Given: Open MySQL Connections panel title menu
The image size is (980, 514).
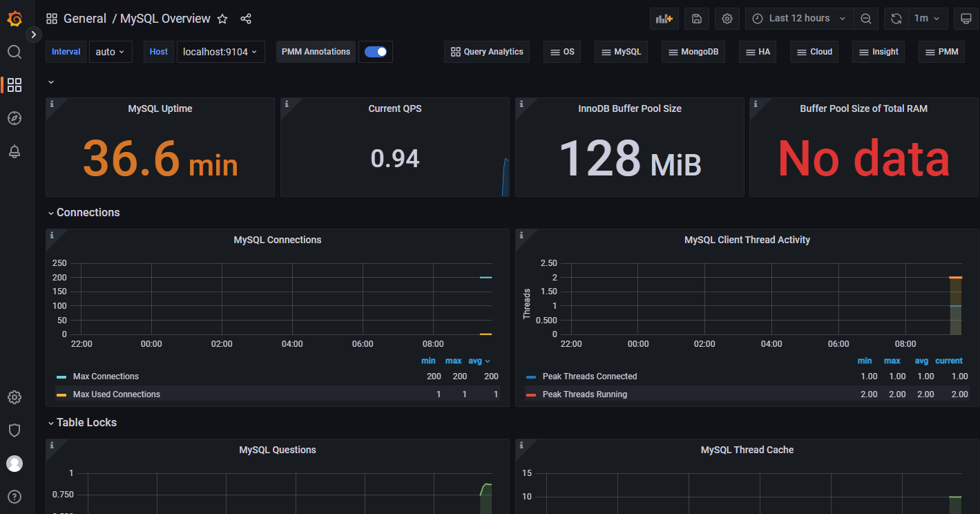Looking at the screenshot, I should (x=278, y=240).
